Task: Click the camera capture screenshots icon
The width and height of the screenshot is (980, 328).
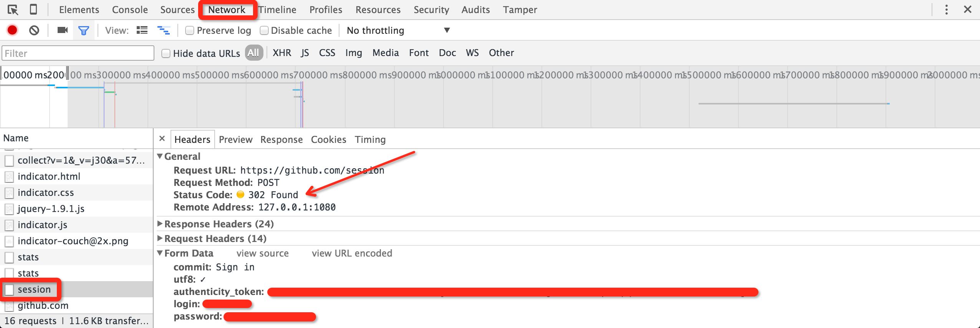Action: 62,30
